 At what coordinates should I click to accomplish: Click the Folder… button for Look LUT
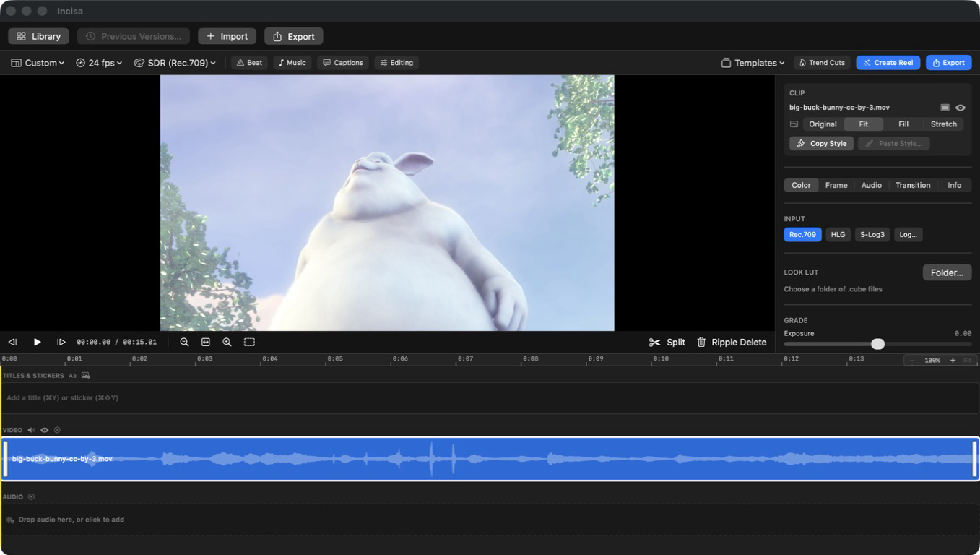947,272
